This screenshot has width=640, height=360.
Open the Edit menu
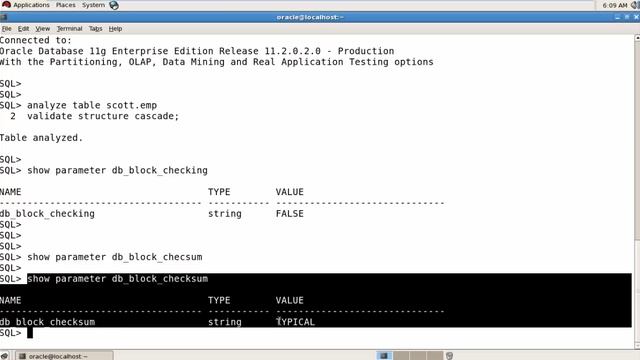pos(23,29)
